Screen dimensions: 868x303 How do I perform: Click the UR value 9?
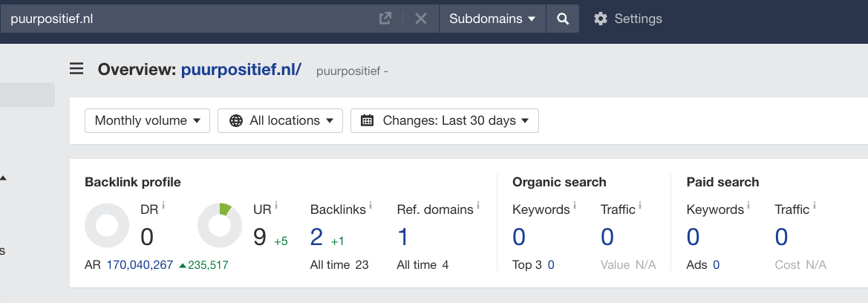260,237
